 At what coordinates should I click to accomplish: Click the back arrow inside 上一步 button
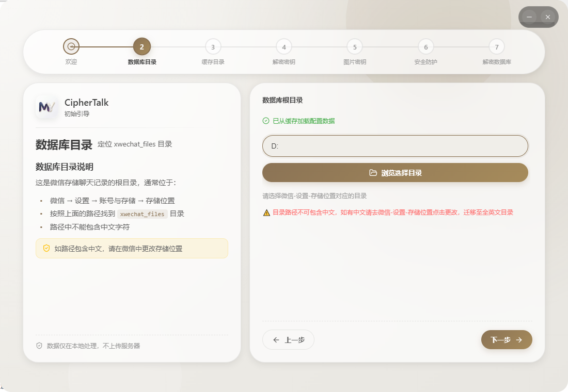(276, 339)
